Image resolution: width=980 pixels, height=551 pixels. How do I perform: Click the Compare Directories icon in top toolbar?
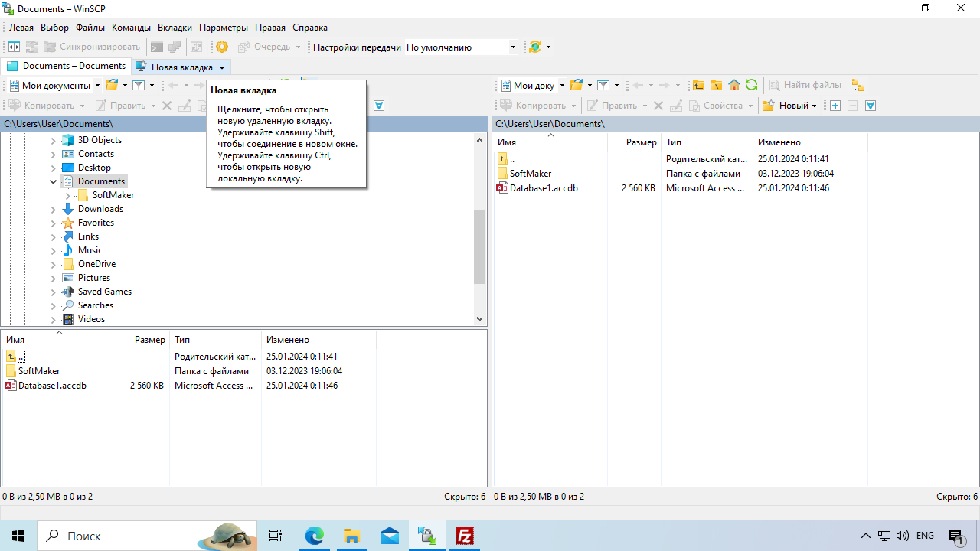(x=14, y=47)
